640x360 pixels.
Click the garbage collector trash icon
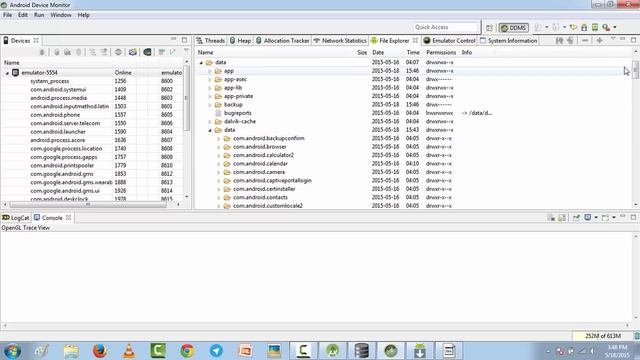636,336
